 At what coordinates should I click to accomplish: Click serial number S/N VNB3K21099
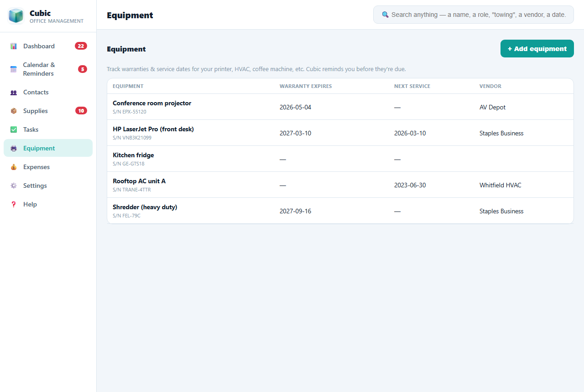[132, 138]
